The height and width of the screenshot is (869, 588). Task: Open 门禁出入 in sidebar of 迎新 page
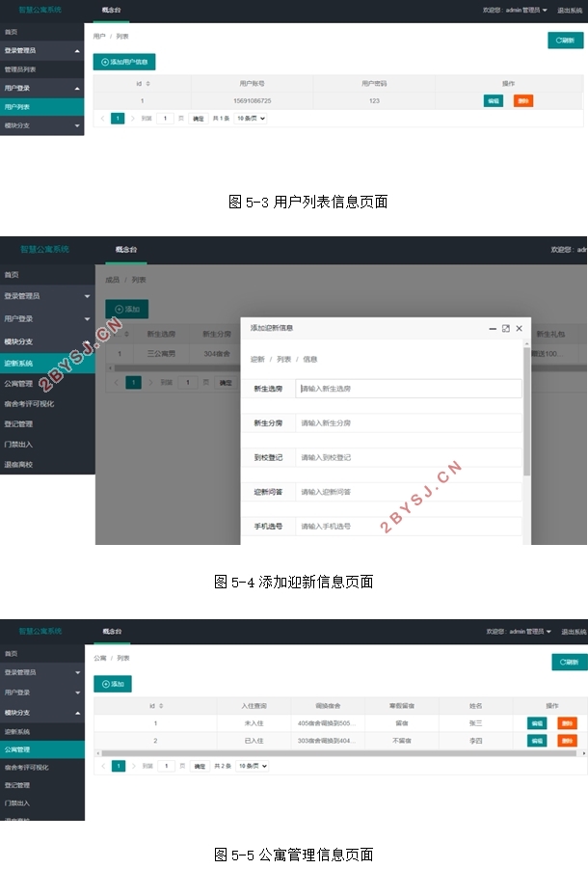point(47,444)
